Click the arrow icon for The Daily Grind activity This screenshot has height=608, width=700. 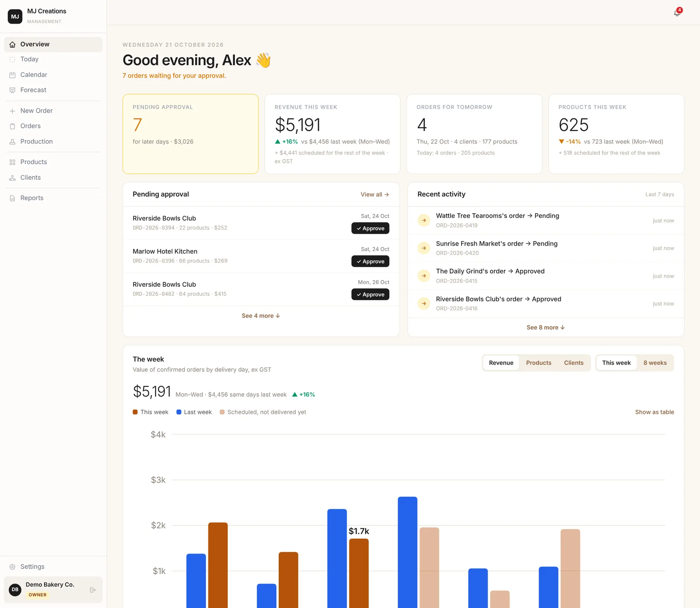[424, 276]
